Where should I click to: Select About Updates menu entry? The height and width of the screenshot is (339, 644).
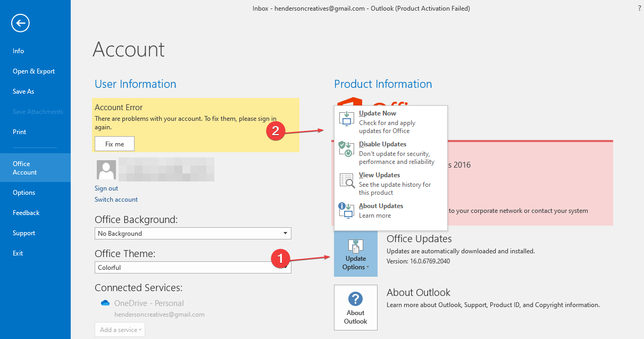pos(391,211)
